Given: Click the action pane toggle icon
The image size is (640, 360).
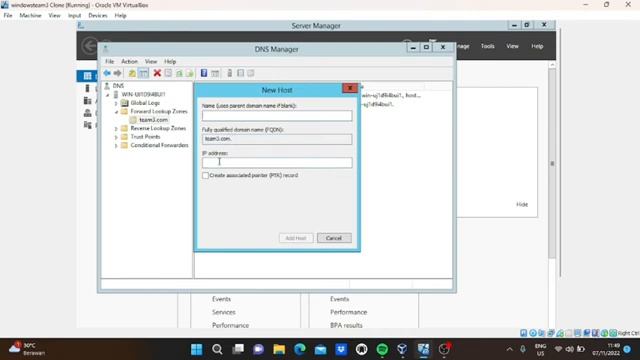Looking at the screenshot, I should pos(215,73).
